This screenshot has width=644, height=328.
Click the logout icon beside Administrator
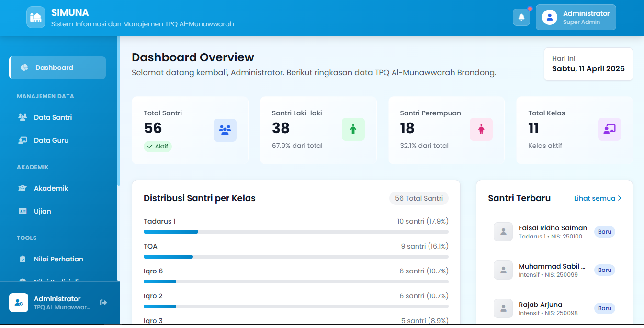[103, 302]
